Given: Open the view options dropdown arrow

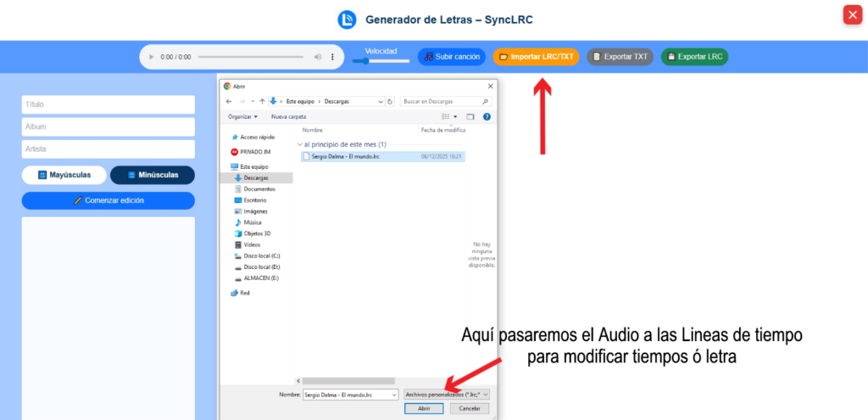Looking at the screenshot, I should pos(455,116).
